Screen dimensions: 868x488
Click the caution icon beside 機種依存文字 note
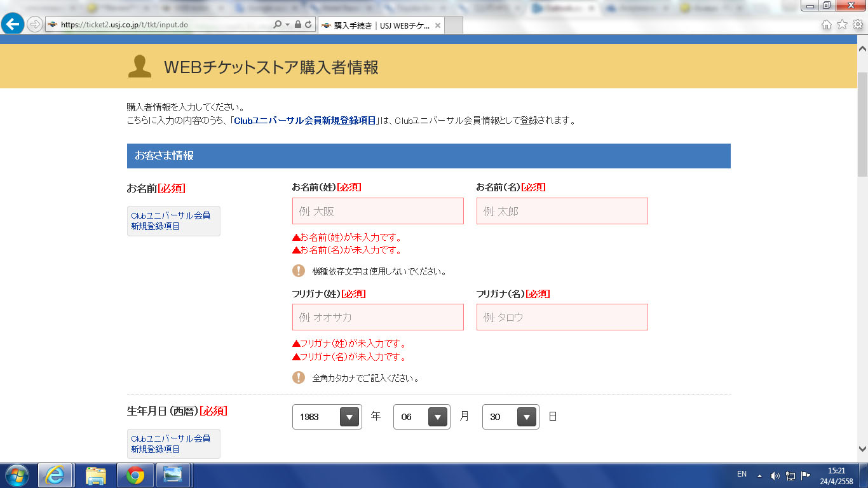click(x=299, y=271)
